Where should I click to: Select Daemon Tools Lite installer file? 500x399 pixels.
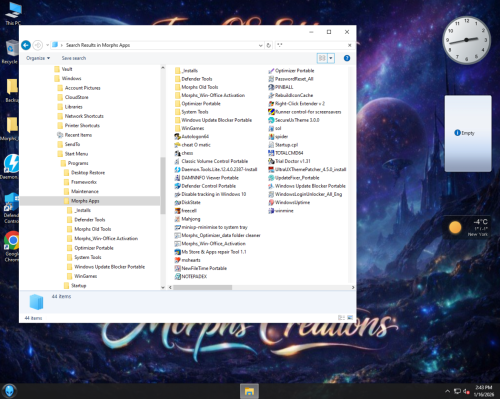point(216,169)
